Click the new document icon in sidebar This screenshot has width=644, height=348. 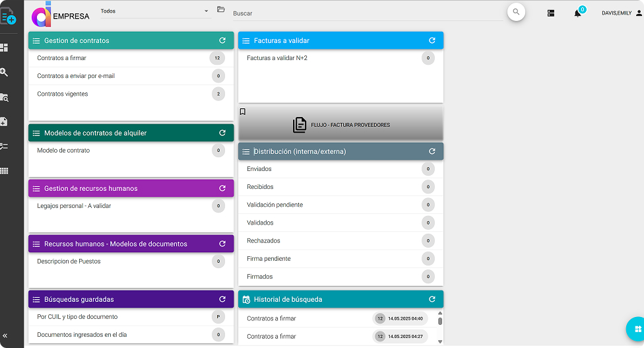(x=4, y=122)
